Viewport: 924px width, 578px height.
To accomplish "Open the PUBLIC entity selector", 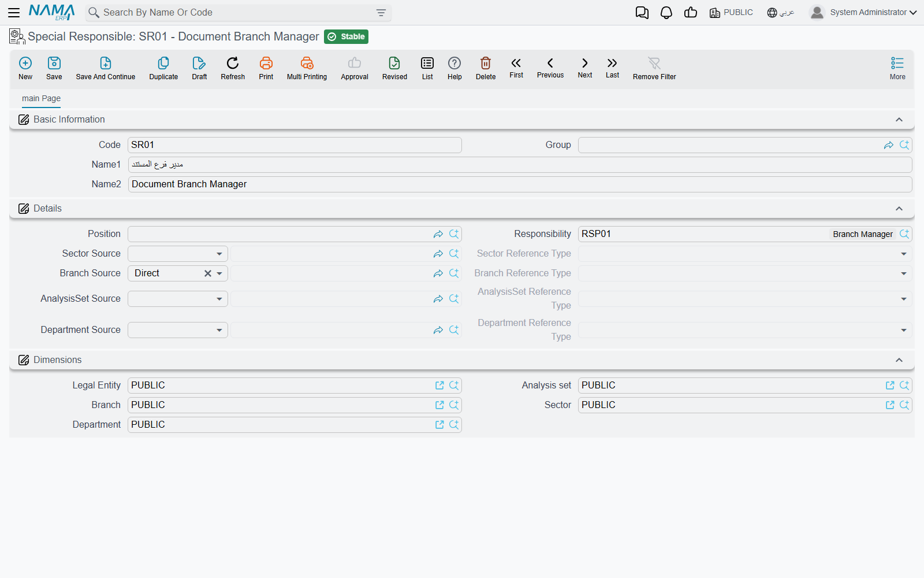I will [x=731, y=13].
